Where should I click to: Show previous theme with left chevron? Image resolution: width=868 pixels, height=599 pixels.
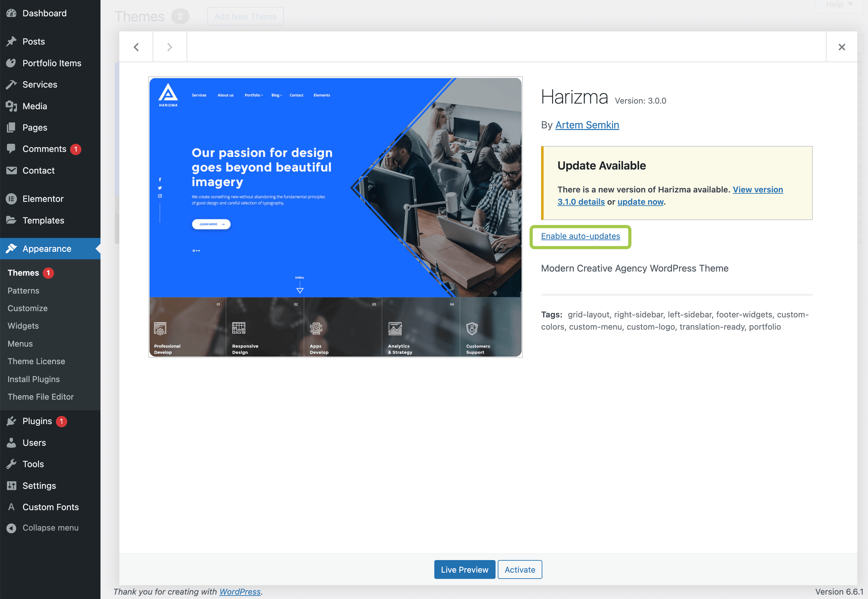pyautogui.click(x=136, y=47)
